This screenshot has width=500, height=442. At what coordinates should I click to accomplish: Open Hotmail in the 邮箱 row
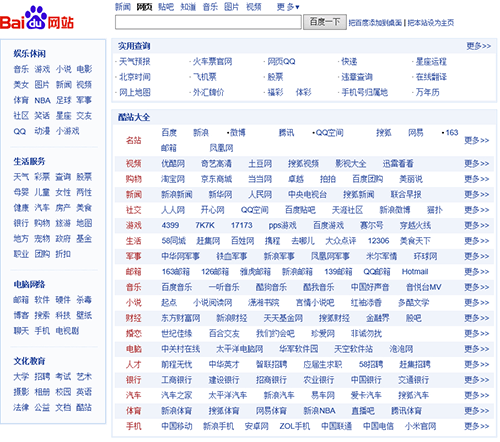point(415,272)
